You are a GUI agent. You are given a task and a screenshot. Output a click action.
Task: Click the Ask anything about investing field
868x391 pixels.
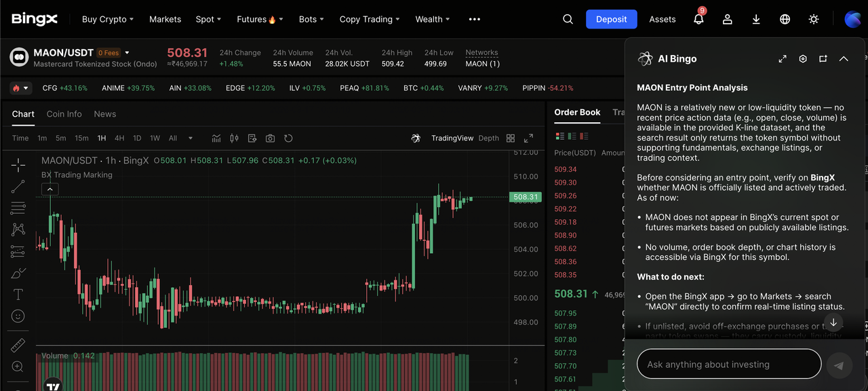click(x=728, y=365)
